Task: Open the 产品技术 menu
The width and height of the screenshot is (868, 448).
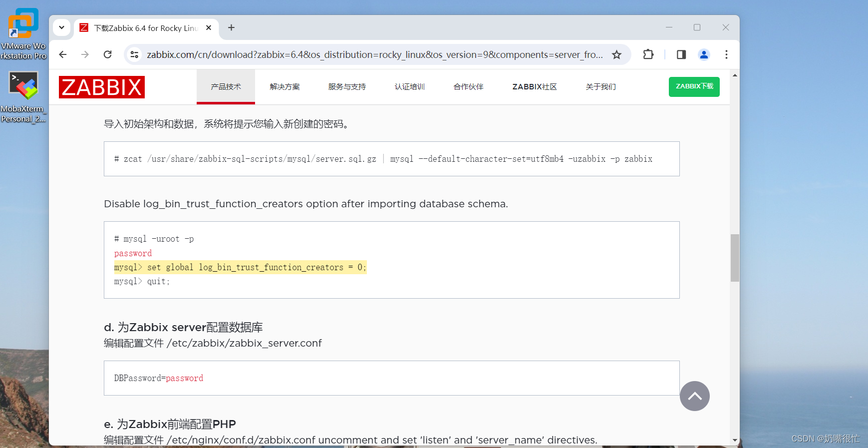Action: coord(226,86)
